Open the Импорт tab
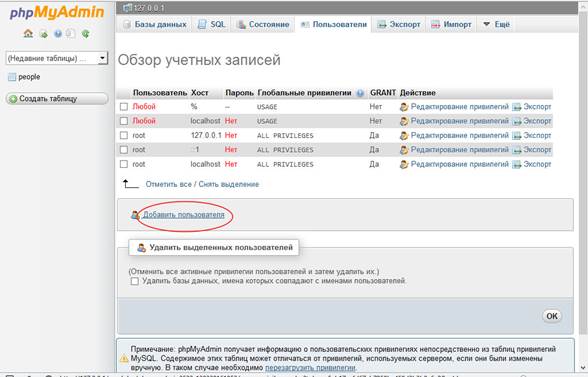588x377 pixels. (x=451, y=24)
